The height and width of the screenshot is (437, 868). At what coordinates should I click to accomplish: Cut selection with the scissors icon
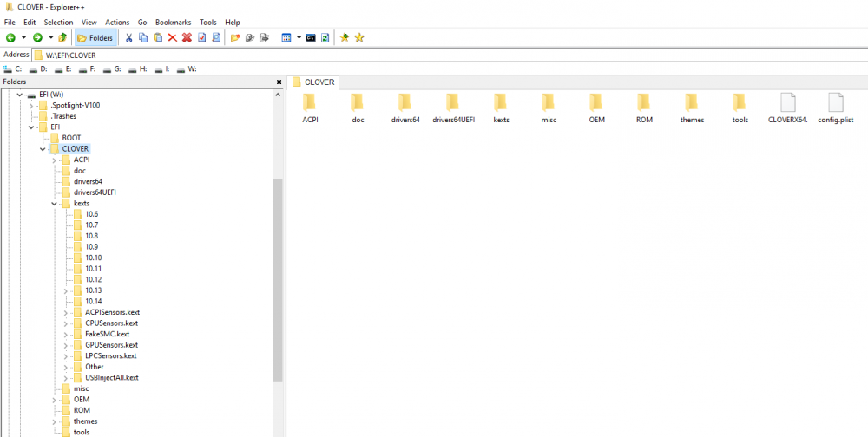[129, 37]
